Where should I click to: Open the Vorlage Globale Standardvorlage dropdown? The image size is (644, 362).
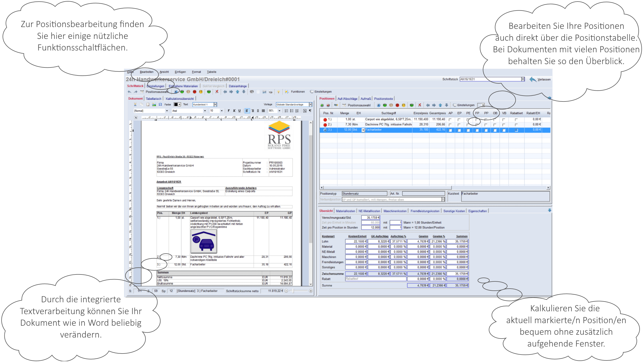click(310, 105)
